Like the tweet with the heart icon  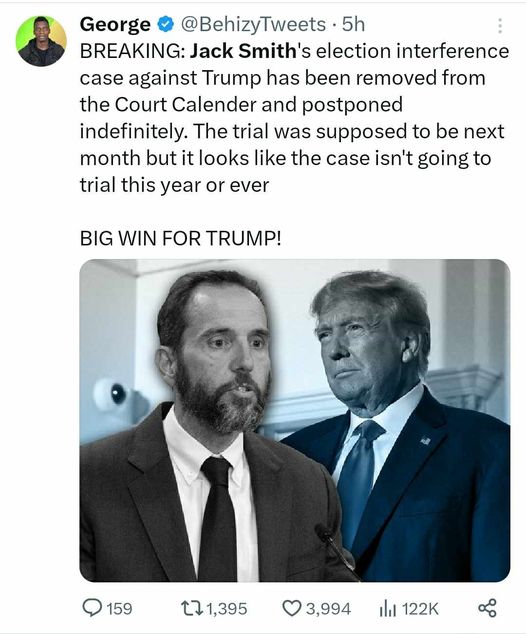click(x=292, y=608)
